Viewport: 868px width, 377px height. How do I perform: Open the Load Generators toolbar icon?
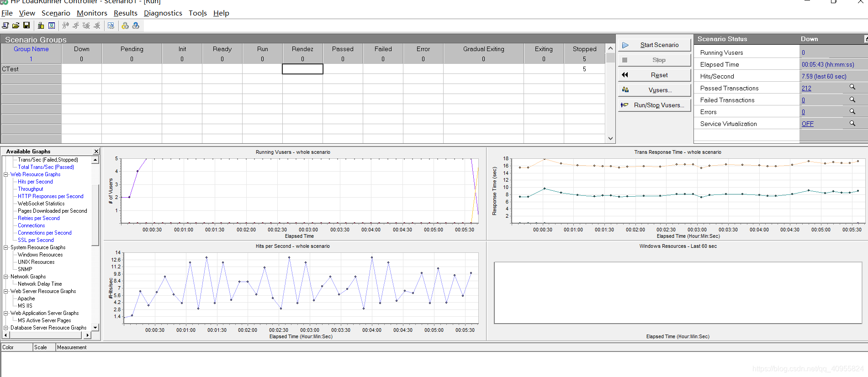[41, 26]
